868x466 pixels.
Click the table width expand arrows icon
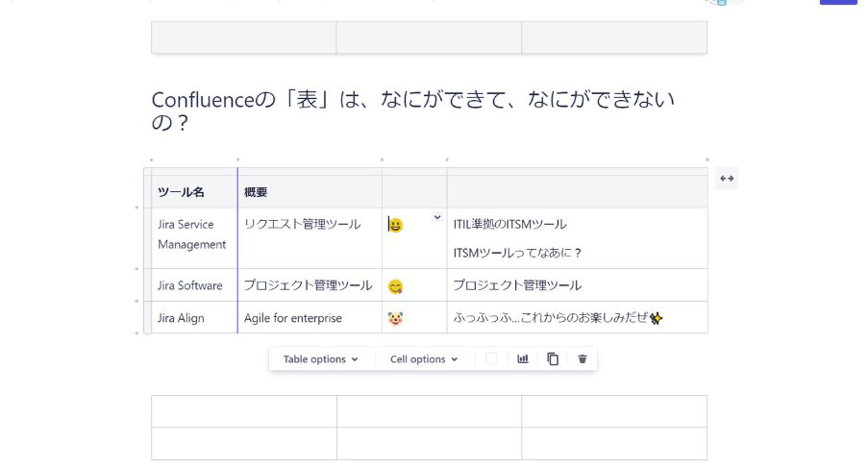click(x=727, y=178)
